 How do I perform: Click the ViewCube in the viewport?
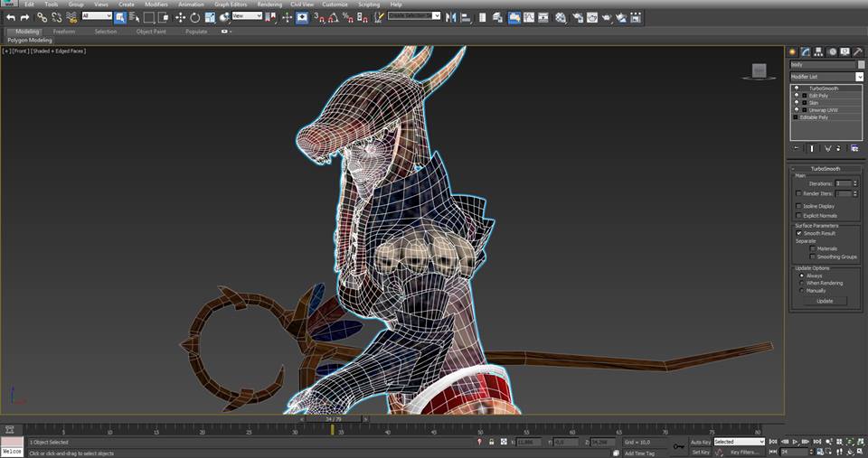pyautogui.click(x=761, y=70)
